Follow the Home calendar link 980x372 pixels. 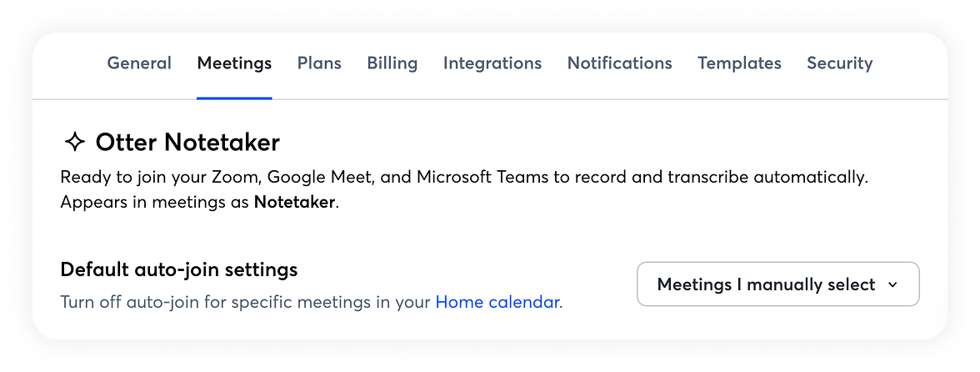pyautogui.click(x=497, y=302)
